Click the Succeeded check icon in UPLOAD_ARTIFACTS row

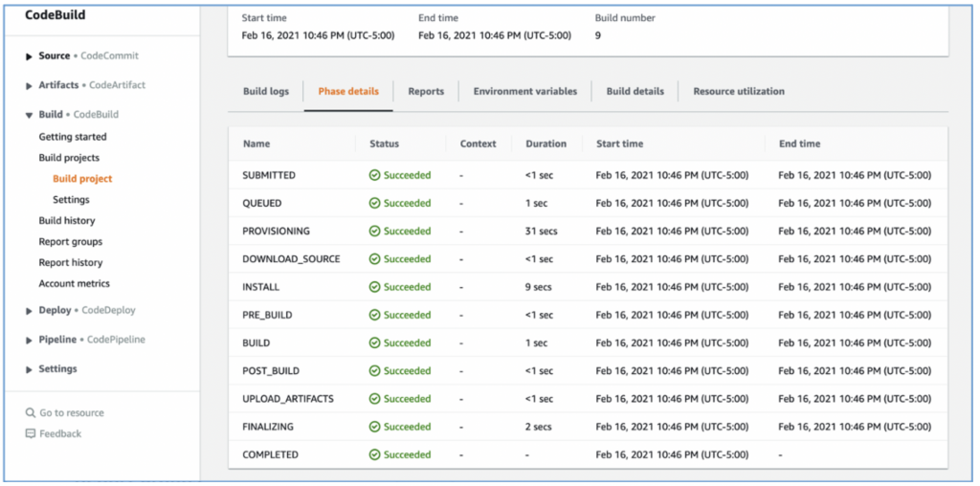point(375,399)
